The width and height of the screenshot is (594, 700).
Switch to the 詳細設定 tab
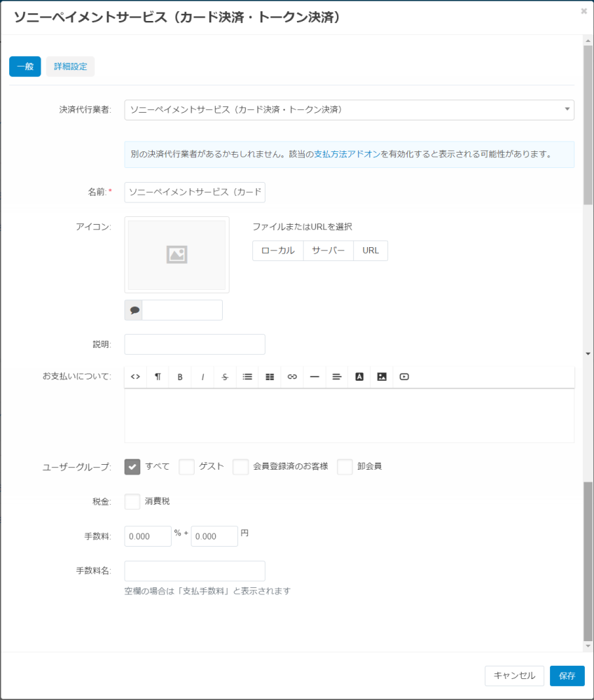point(71,66)
